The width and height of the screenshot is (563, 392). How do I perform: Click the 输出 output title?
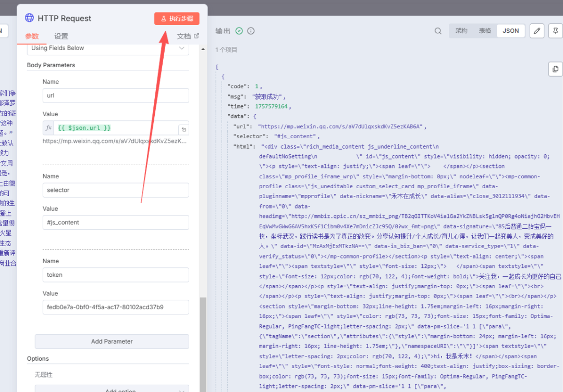pyautogui.click(x=223, y=31)
